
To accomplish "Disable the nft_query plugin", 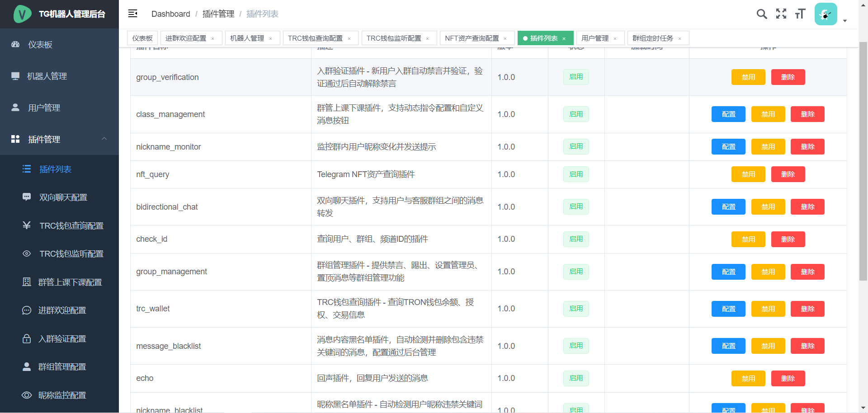I will tap(748, 174).
